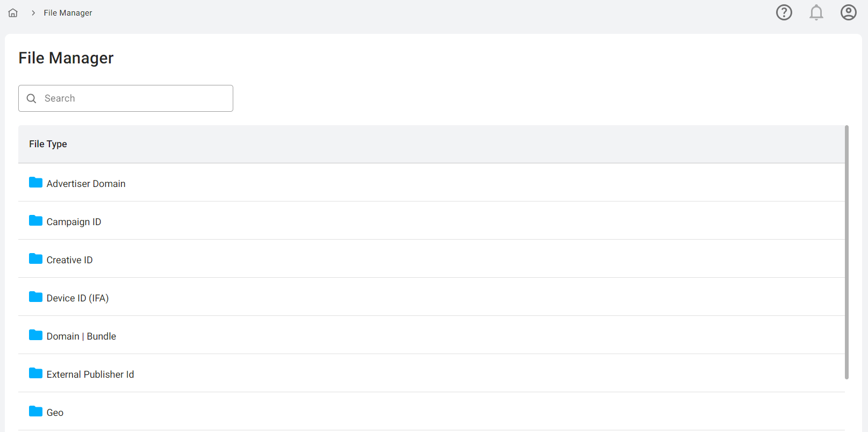Click the home icon in breadcrumb

[x=13, y=13]
